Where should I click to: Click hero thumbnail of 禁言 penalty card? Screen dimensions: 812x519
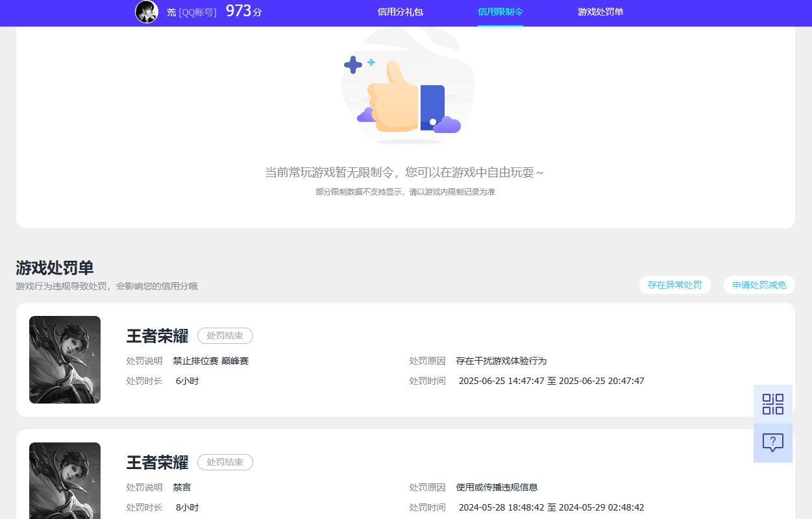click(x=65, y=481)
